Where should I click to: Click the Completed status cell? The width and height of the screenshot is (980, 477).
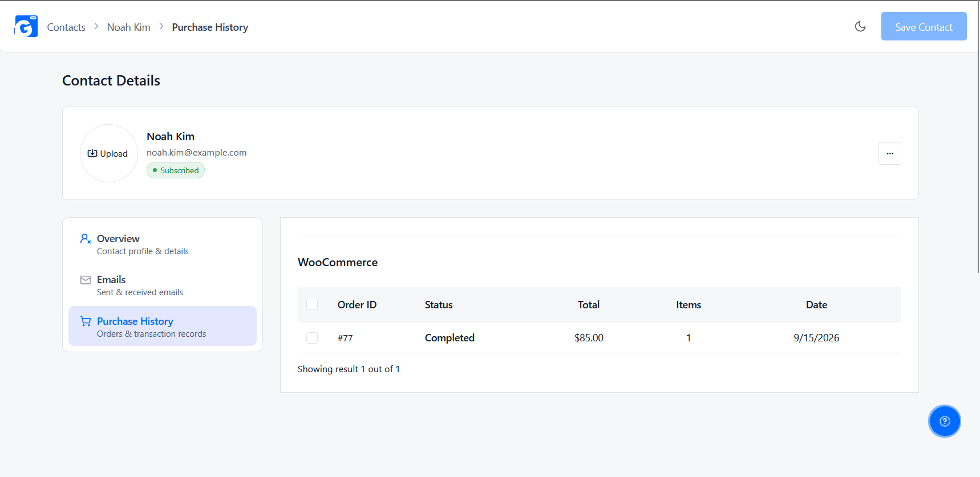tap(449, 338)
